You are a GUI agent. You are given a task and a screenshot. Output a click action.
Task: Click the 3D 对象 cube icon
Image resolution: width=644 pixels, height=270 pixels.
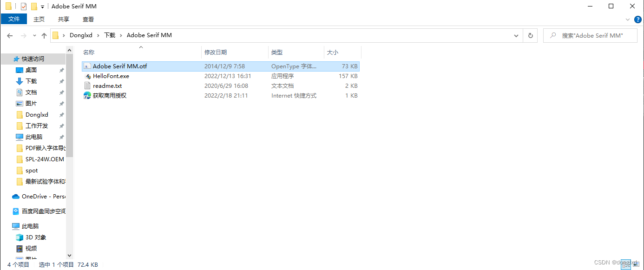pos(20,237)
